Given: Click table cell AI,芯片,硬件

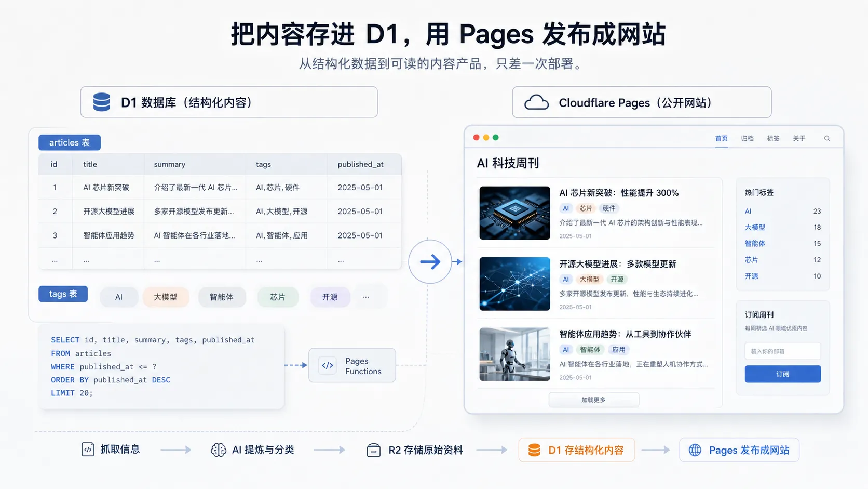Looking at the screenshot, I should 278,188.
